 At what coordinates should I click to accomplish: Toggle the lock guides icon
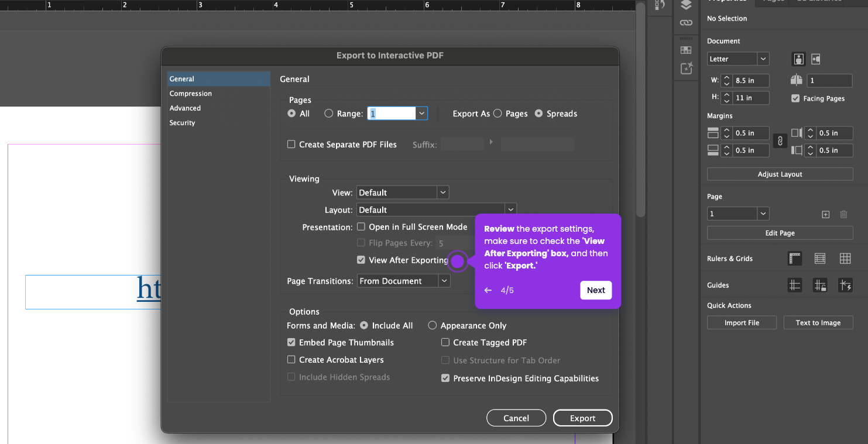[820, 285]
